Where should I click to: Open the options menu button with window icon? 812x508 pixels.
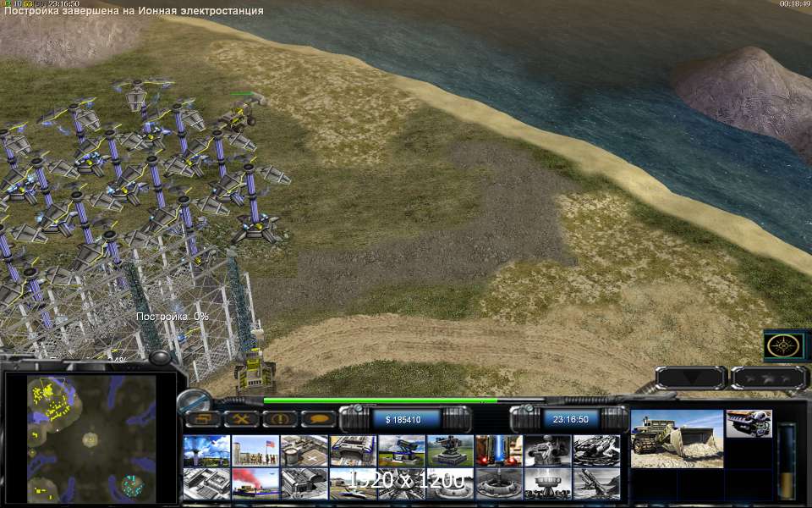pos(202,419)
